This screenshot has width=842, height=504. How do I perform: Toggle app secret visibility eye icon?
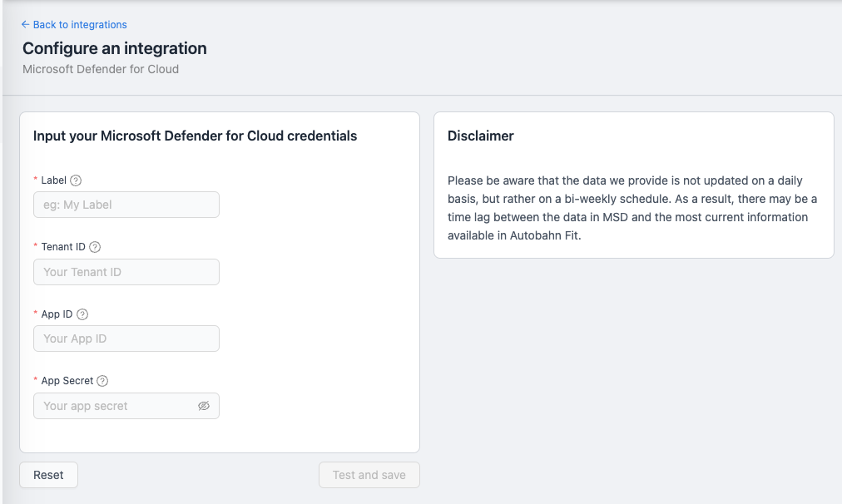[204, 406]
